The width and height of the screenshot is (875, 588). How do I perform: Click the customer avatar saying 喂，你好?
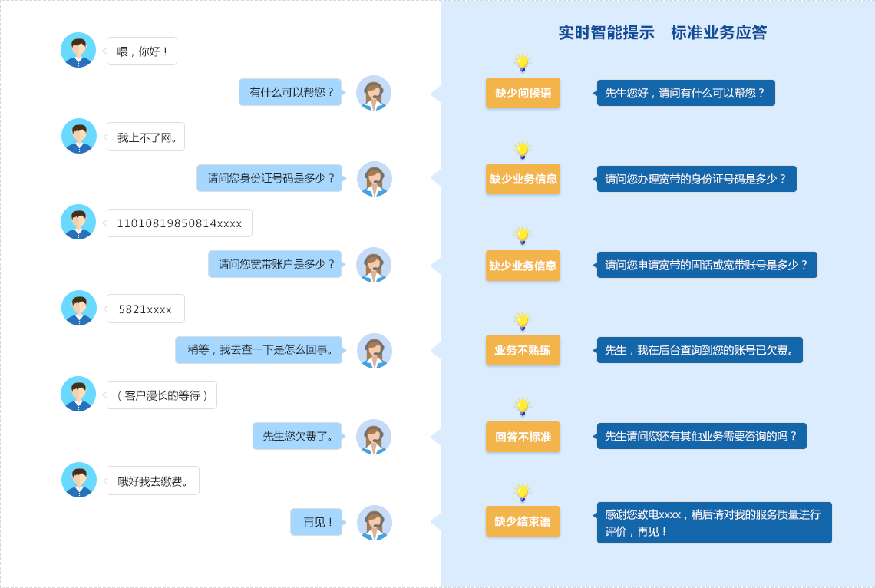click(x=78, y=50)
